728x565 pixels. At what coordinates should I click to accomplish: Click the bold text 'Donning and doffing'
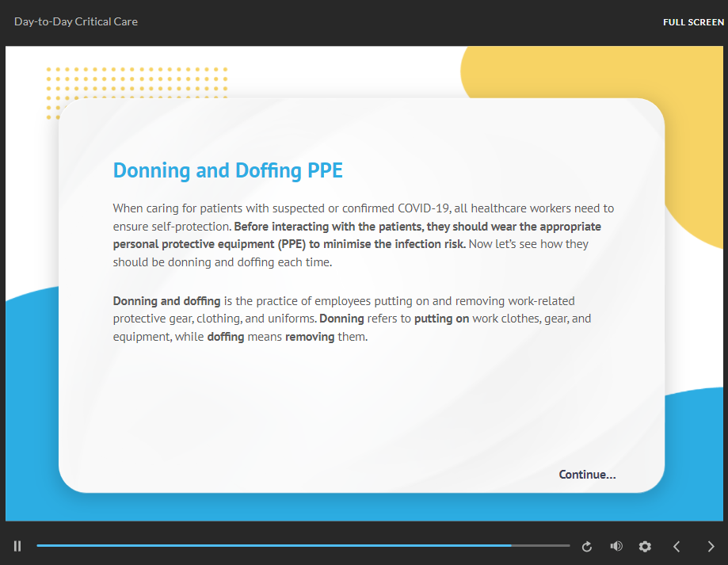[166, 301]
